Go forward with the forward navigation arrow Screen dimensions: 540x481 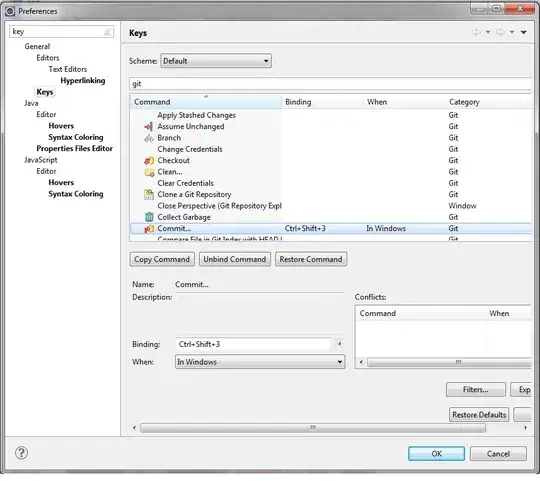500,32
